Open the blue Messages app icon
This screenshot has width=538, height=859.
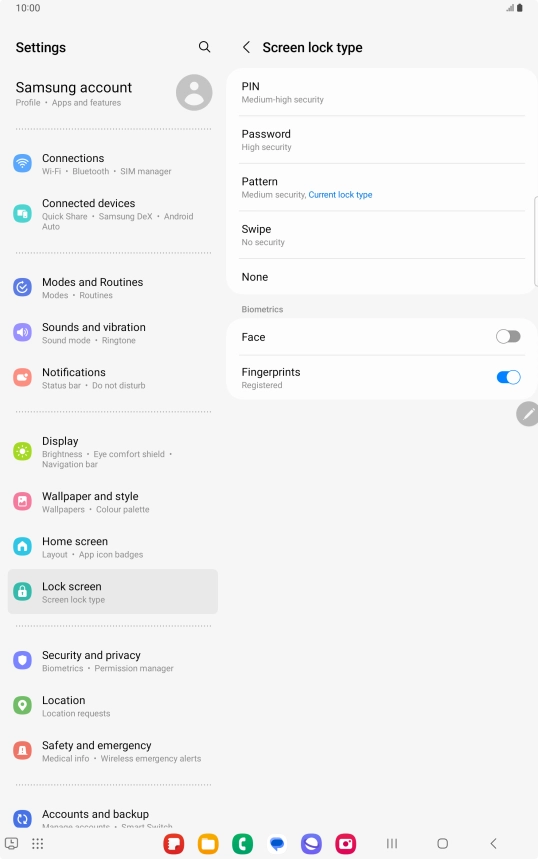277,844
